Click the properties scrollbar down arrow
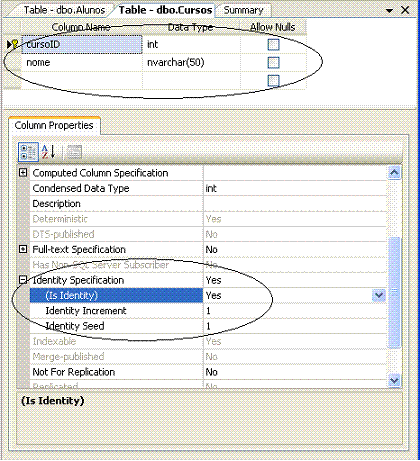 pos(394,380)
